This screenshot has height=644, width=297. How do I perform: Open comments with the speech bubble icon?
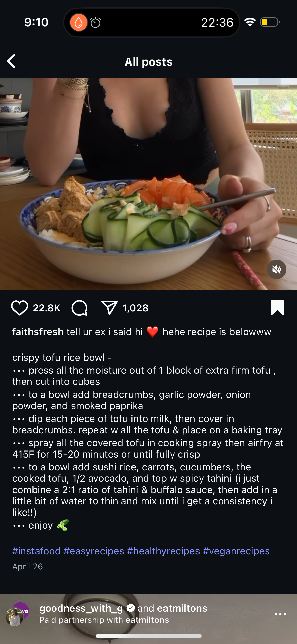point(80,308)
